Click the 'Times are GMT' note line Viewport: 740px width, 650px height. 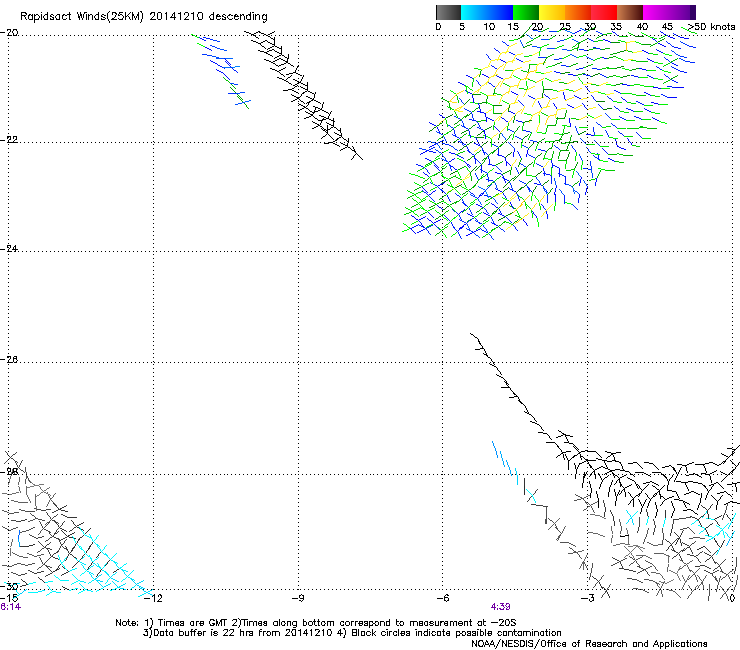[x=316, y=623]
